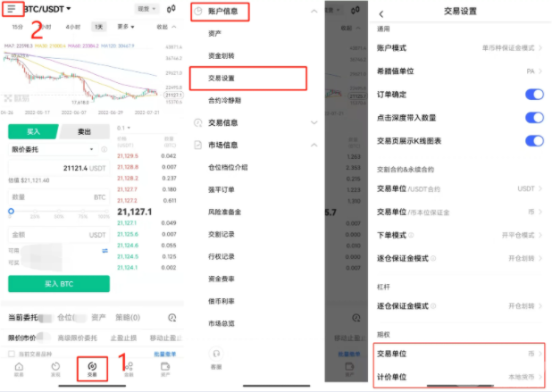Screen dimensions: 552x392
Task: Tap the 交易 trade icon in bottom navigation
Action: pos(92,368)
